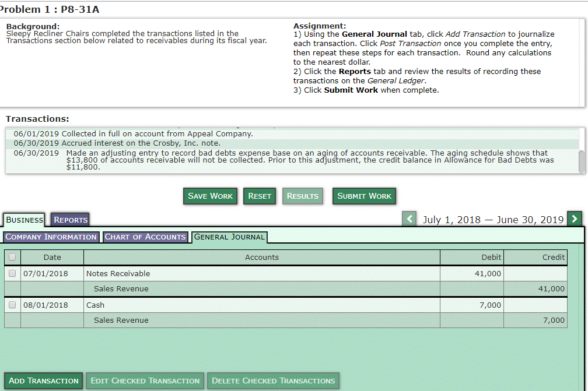Click the Save Work button

click(210, 196)
